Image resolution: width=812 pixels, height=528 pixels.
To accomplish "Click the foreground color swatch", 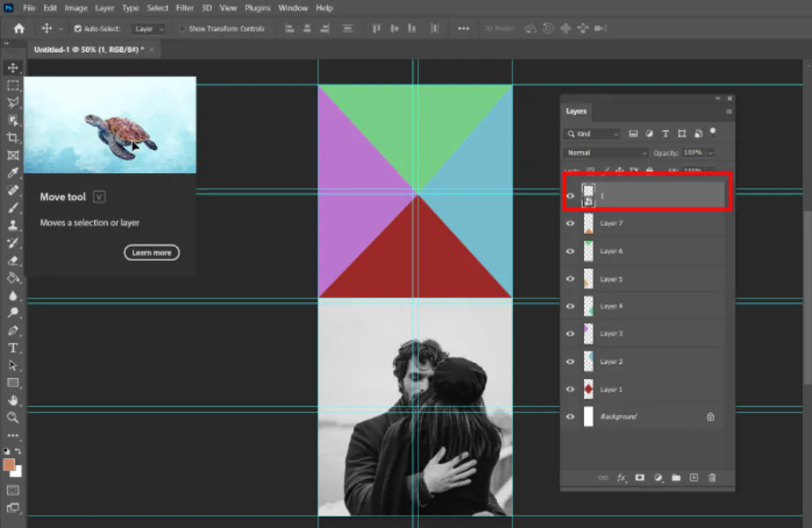I will coord(10,465).
